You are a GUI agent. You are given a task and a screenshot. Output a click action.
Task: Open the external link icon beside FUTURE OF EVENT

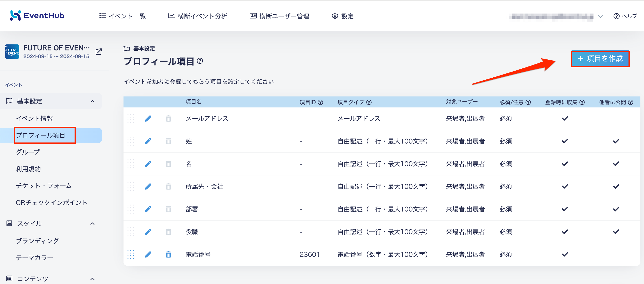pyautogui.click(x=99, y=52)
